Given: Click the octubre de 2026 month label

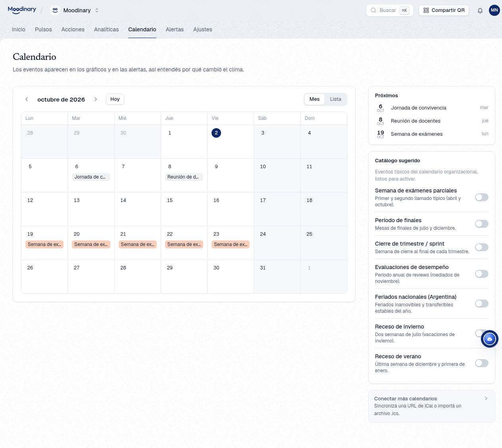Looking at the screenshot, I should click(61, 100).
